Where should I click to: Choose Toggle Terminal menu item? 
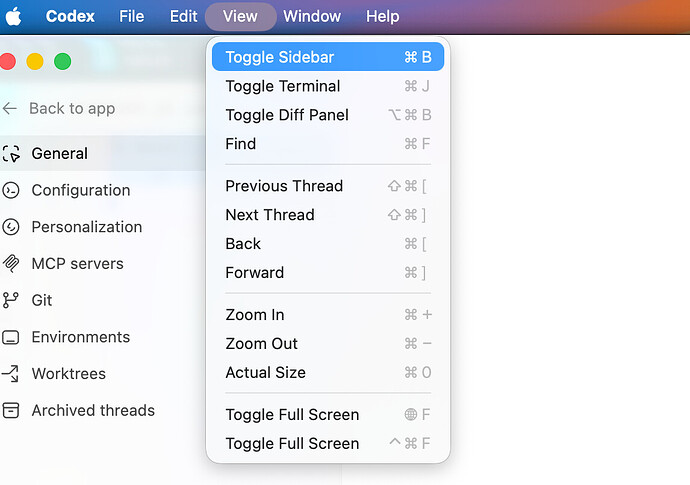(328, 86)
